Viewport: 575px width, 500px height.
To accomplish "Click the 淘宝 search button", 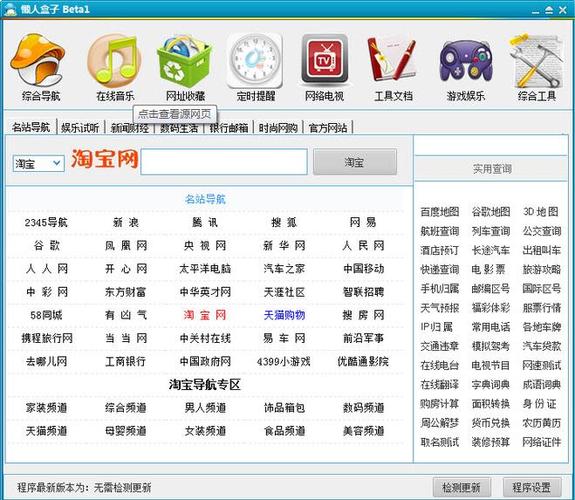I will (x=355, y=162).
